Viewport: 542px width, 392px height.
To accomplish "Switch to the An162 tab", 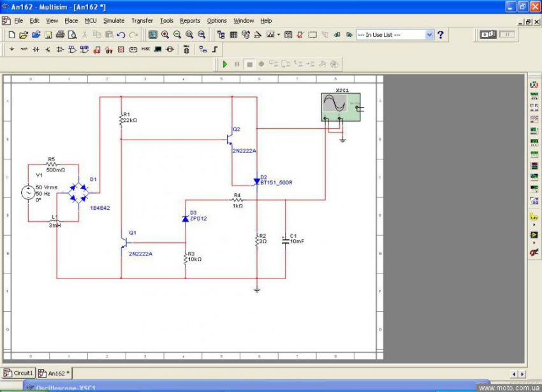I will (54, 374).
